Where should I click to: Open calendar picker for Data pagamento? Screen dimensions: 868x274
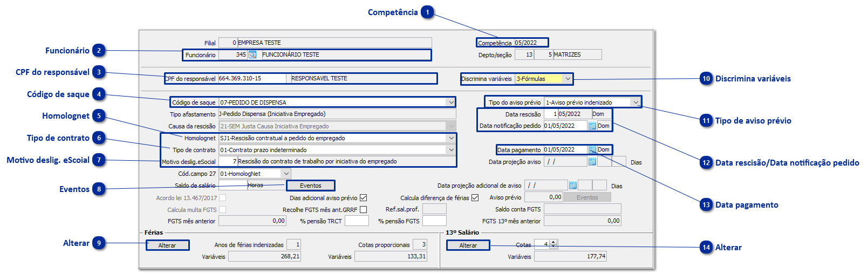point(592,149)
